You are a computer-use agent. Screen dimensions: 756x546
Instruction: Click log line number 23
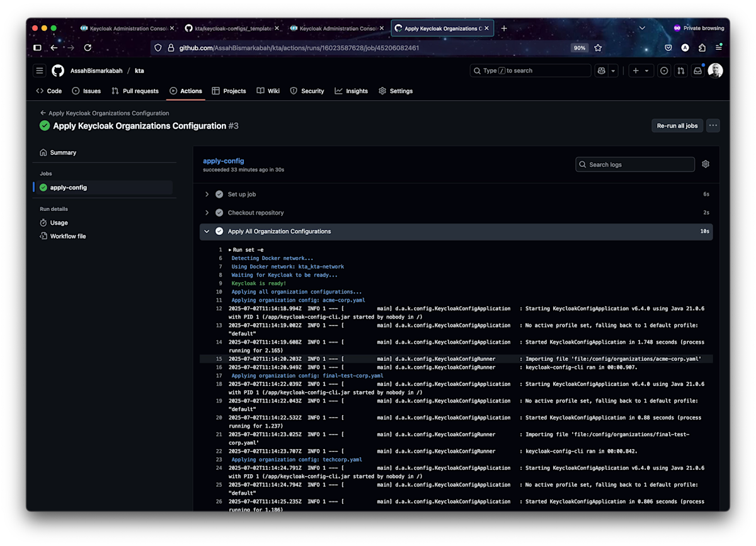point(219,460)
